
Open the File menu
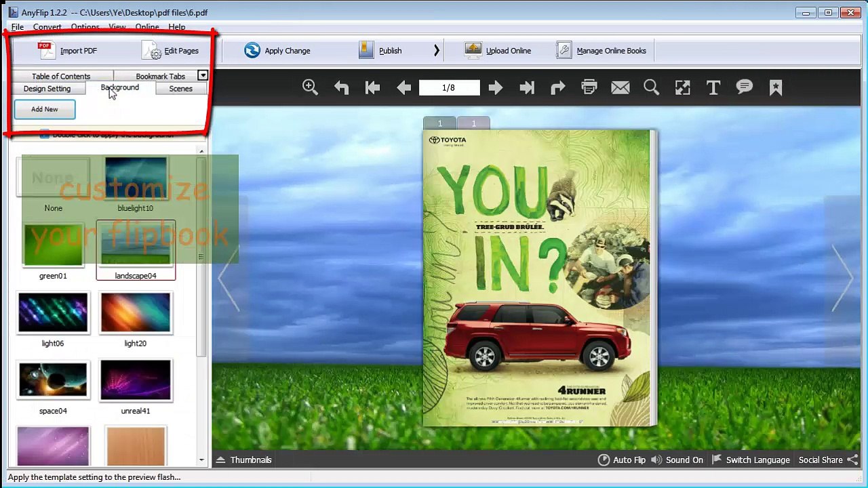tap(18, 27)
